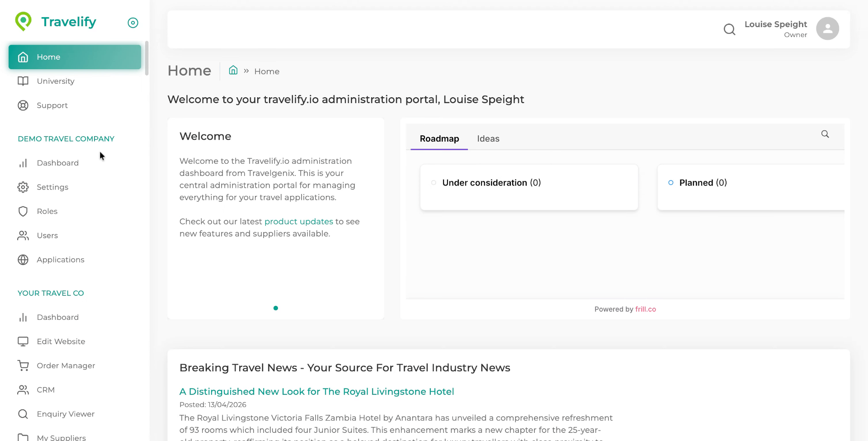The width and height of the screenshot is (868, 441).
Task: Click the user avatar icon
Action: pos(827,29)
